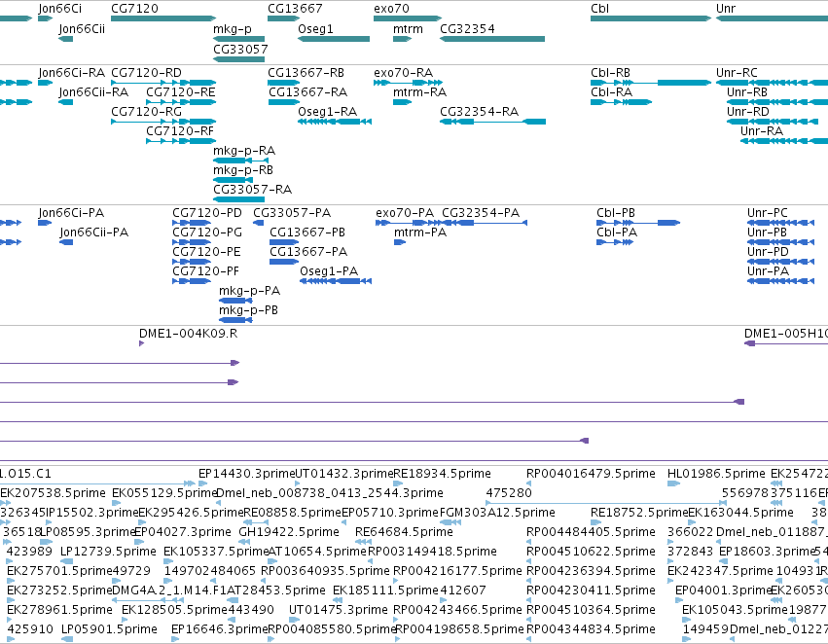Click protein CG33057-PA

[x=258, y=223]
